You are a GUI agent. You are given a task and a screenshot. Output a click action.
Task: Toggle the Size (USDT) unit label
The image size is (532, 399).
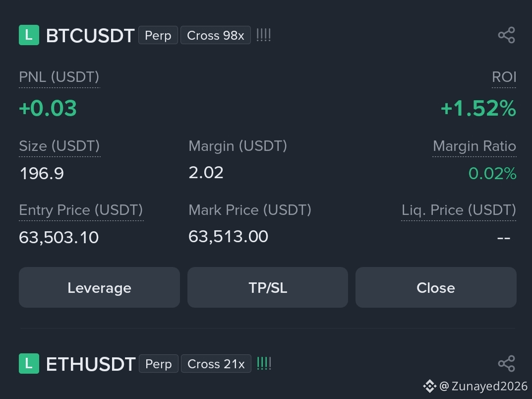click(x=59, y=146)
